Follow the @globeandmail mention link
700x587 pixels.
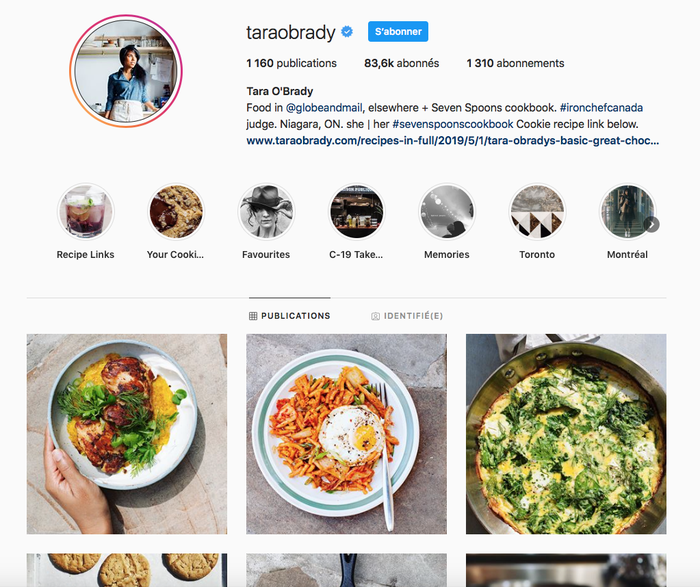point(324,108)
